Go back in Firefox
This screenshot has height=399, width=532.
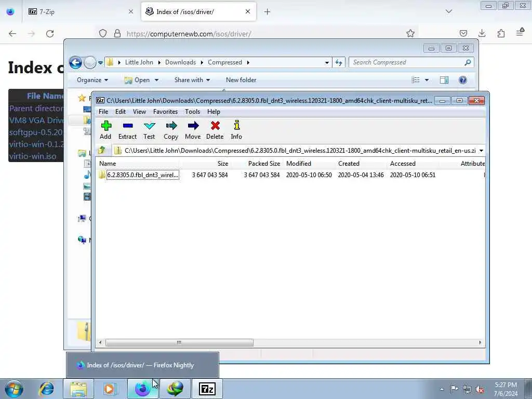(x=12, y=34)
